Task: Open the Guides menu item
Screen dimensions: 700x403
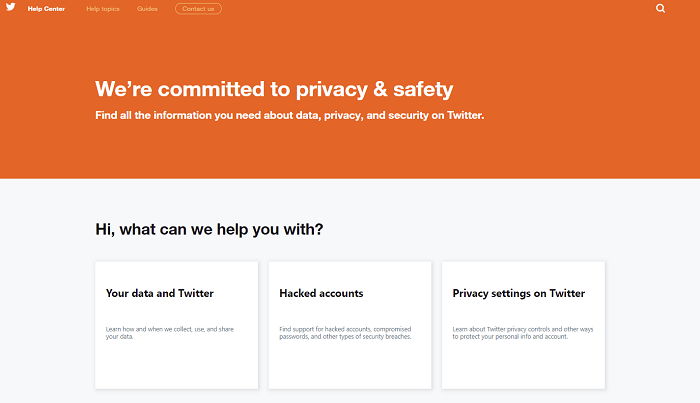Action: (148, 9)
